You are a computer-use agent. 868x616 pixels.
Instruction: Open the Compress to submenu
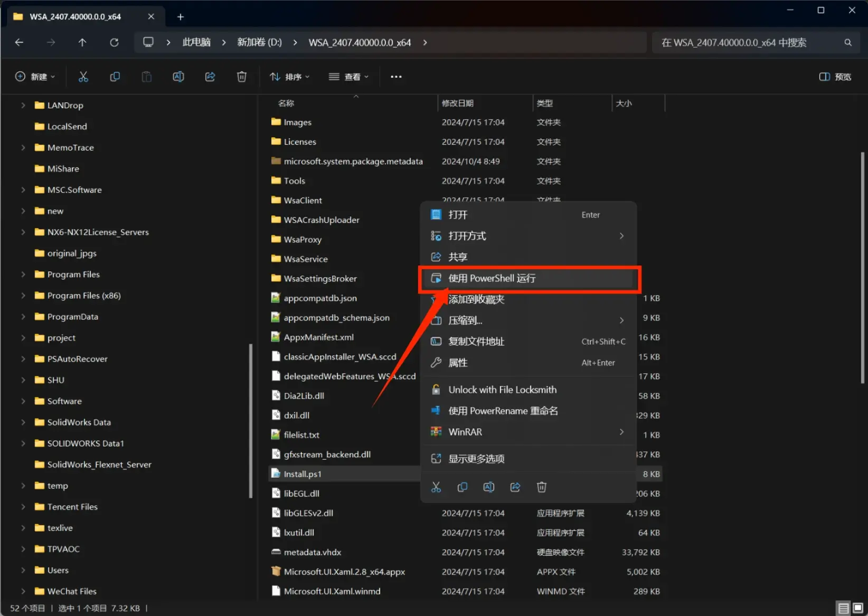(x=528, y=320)
